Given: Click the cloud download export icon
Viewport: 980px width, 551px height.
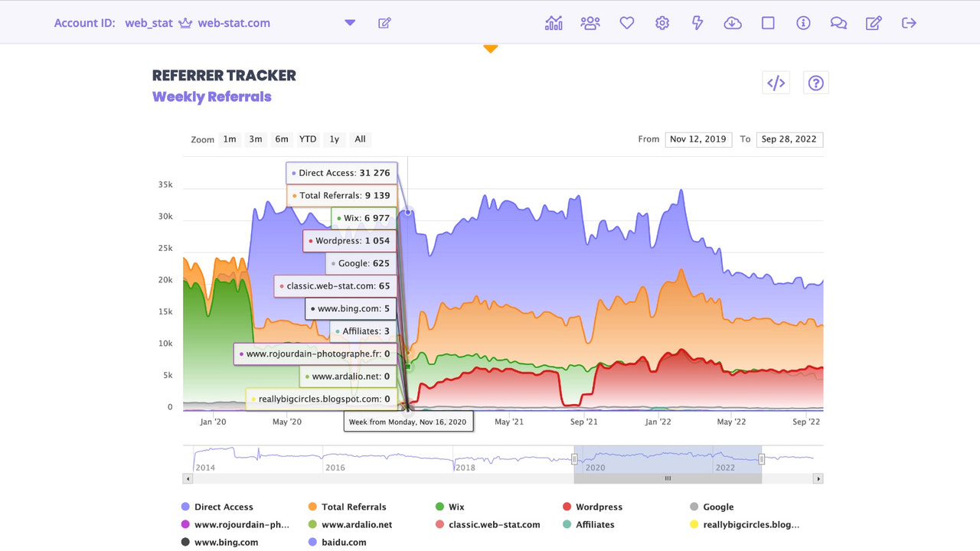Looking at the screenshot, I should (x=733, y=23).
